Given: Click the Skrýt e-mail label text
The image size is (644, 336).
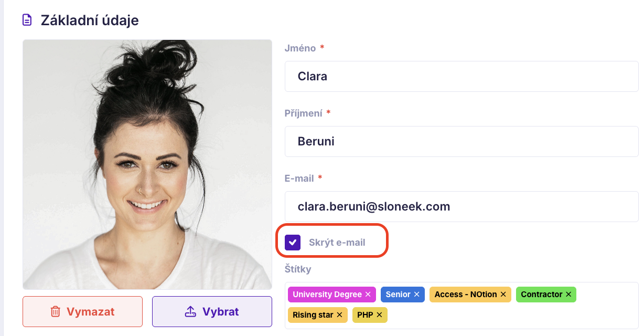Looking at the screenshot, I should (x=337, y=243).
